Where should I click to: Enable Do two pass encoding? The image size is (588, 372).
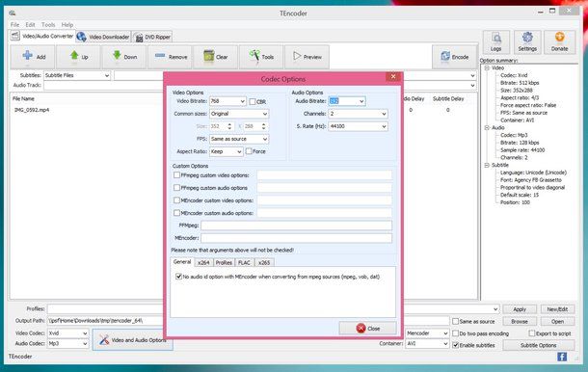[x=455, y=333]
